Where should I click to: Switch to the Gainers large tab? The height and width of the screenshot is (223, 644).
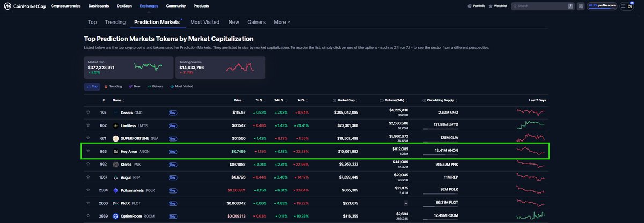(x=257, y=22)
